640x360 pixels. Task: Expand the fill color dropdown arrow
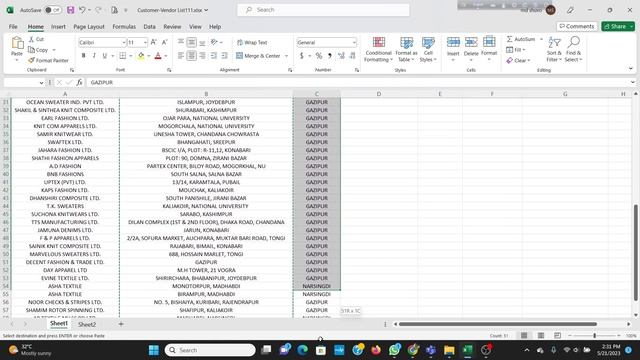tap(149, 56)
